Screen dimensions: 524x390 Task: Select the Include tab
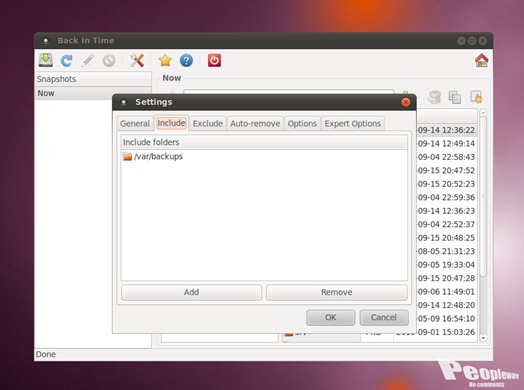point(171,123)
